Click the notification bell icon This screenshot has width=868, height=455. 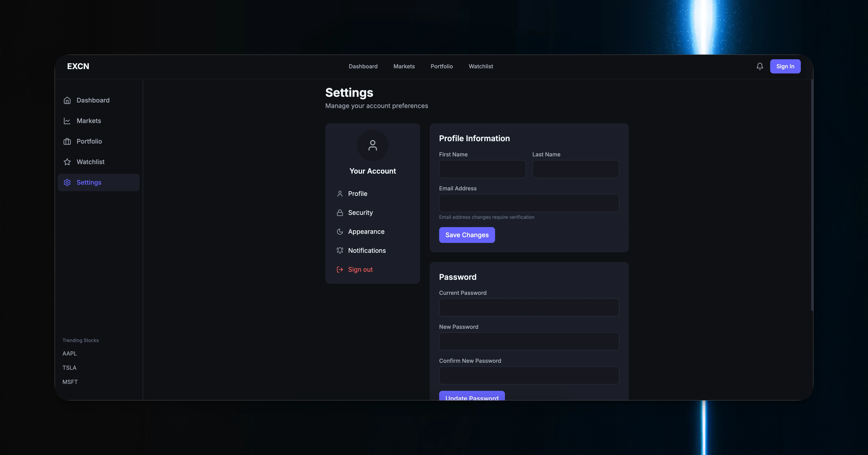(x=759, y=66)
